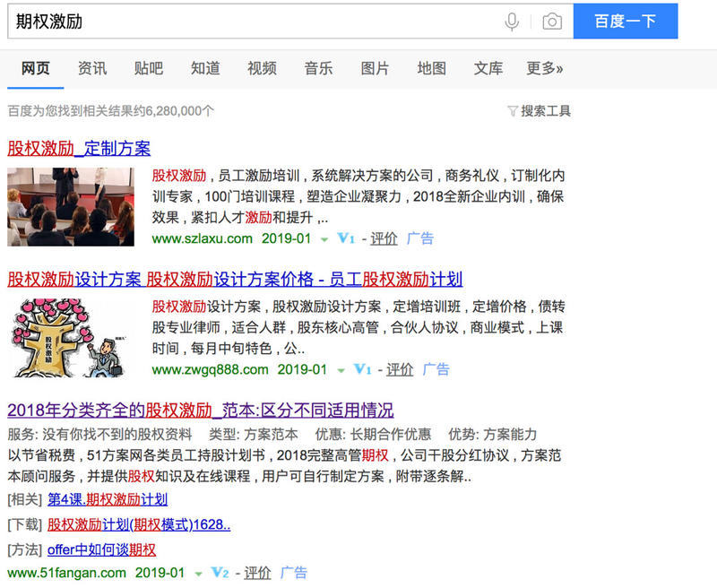
Task: Open the 股权激励_定制方案 result link
Action: coord(81,148)
